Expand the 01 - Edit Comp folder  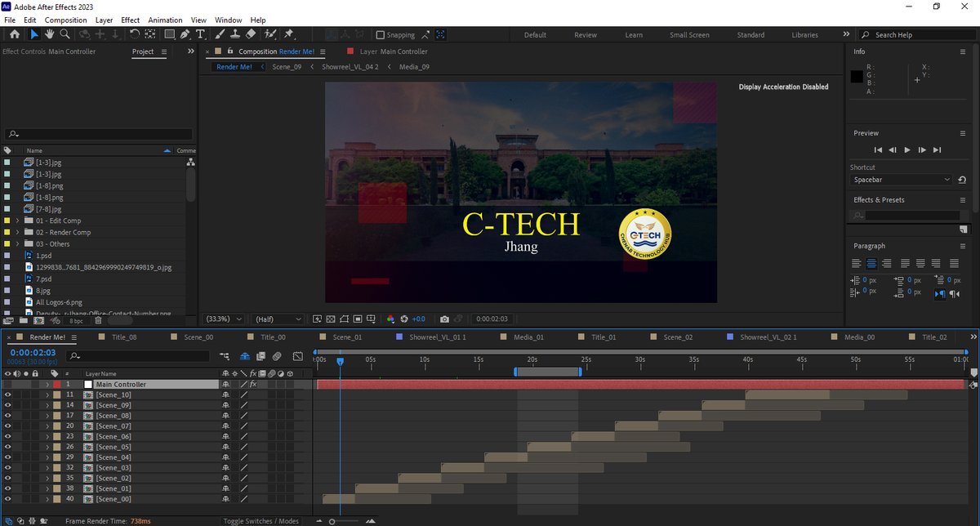(x=17, y=221)
